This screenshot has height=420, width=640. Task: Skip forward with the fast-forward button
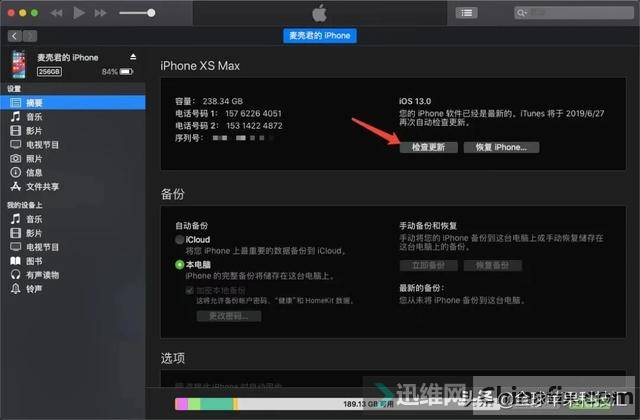tap(100, 13)
